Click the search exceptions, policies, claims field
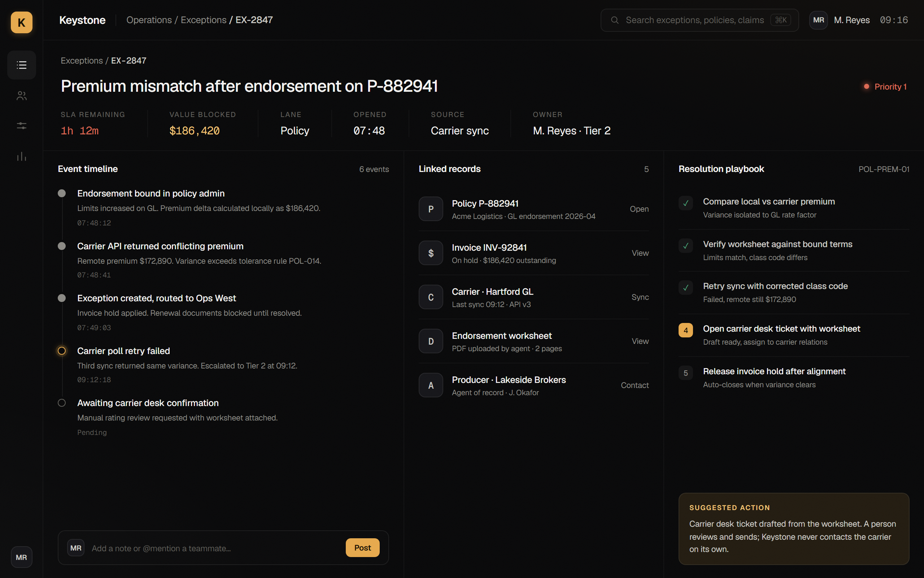Image resolution: width=924 pixels, height=578 pixels. tap(699, 20)
